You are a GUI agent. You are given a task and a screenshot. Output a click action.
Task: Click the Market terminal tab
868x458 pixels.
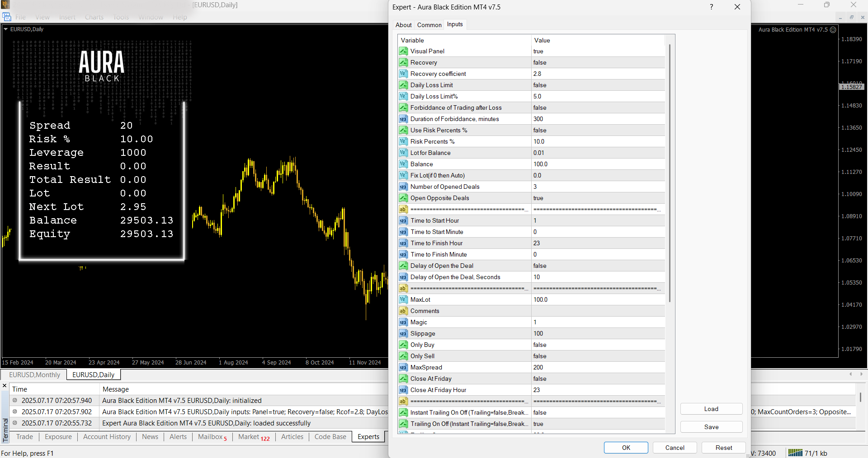254,436
